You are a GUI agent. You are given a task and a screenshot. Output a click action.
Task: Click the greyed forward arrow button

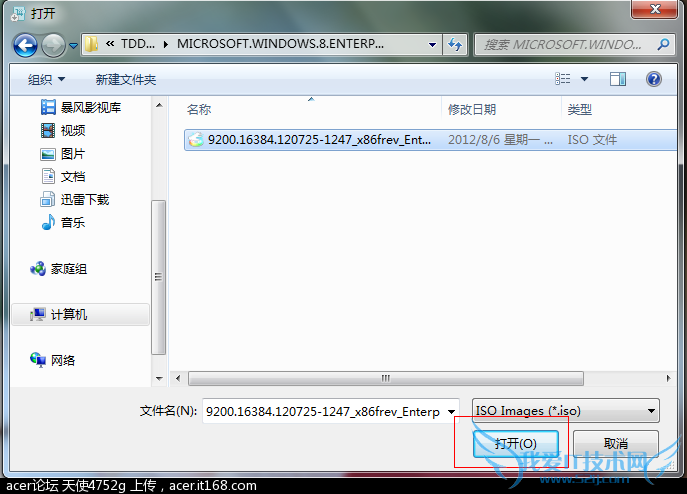(x=53, y=45)
